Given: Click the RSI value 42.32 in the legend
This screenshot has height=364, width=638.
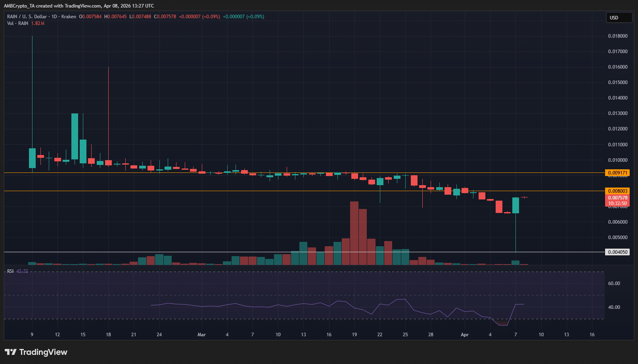Looking at the screenshot, I should coord(22,271).
